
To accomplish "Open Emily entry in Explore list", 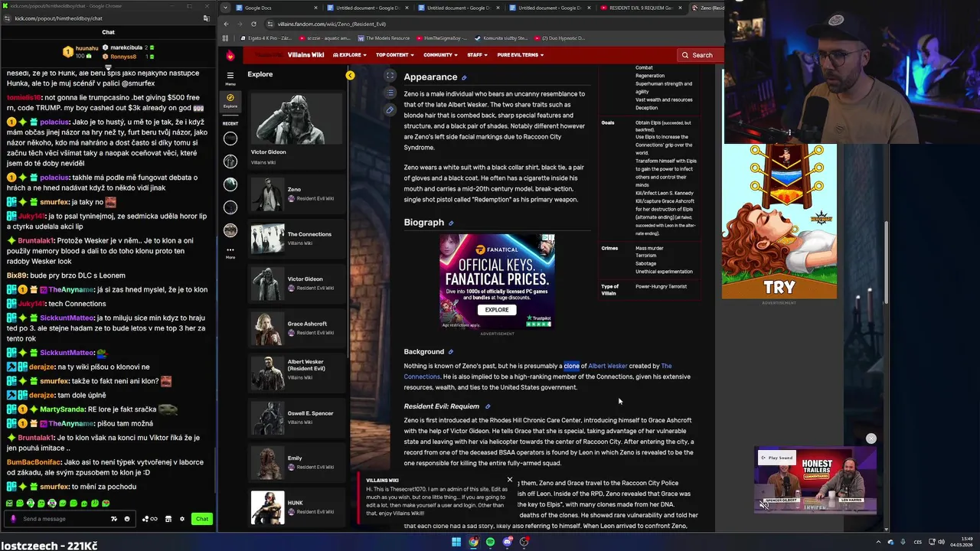I will point(297,463).
